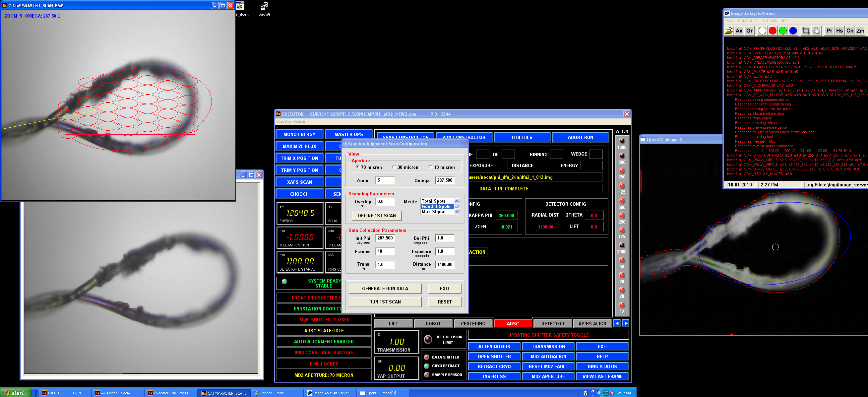Open the CONFIGURE menu
The width and height of the screenshot is (868, 397).
tap(747, 21)
